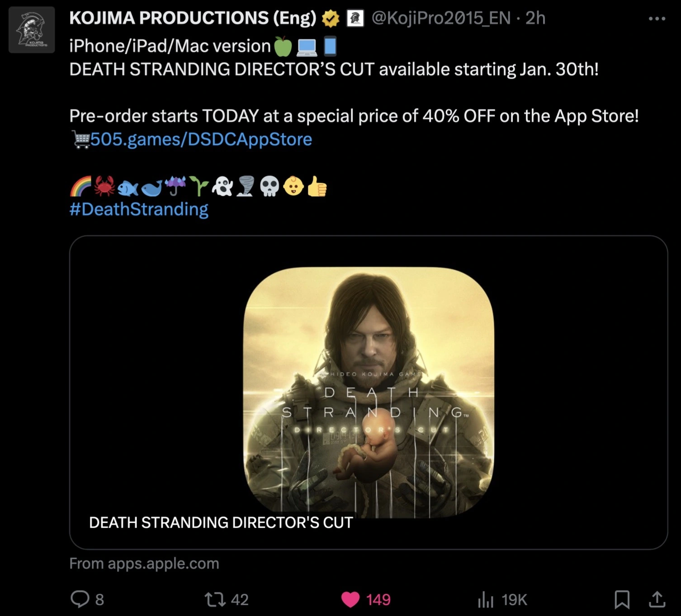Click the 2h timestamp of the post
The width and height of the screenshot is (681, 616).
(x=535, y=18)
